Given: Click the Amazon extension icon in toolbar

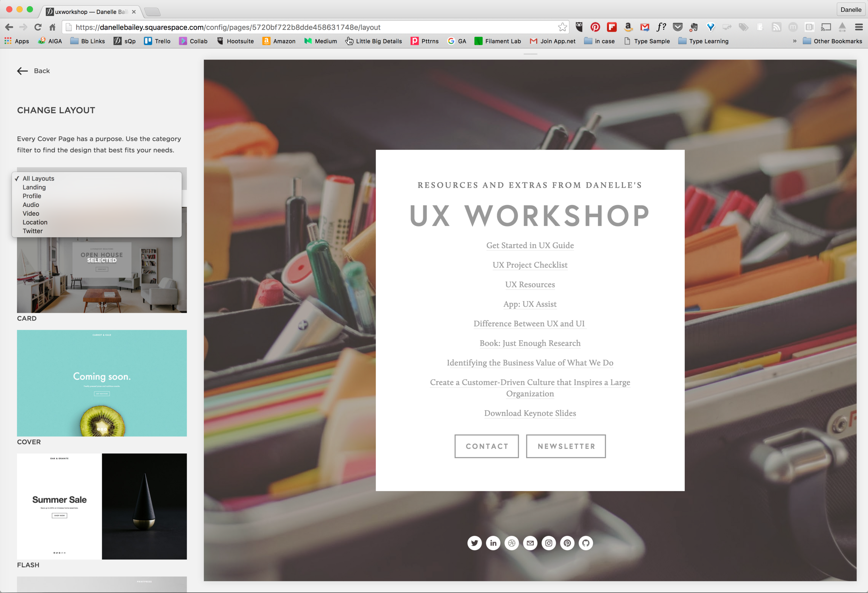Looking at the screenshot, I should click(x=628, y=27).
